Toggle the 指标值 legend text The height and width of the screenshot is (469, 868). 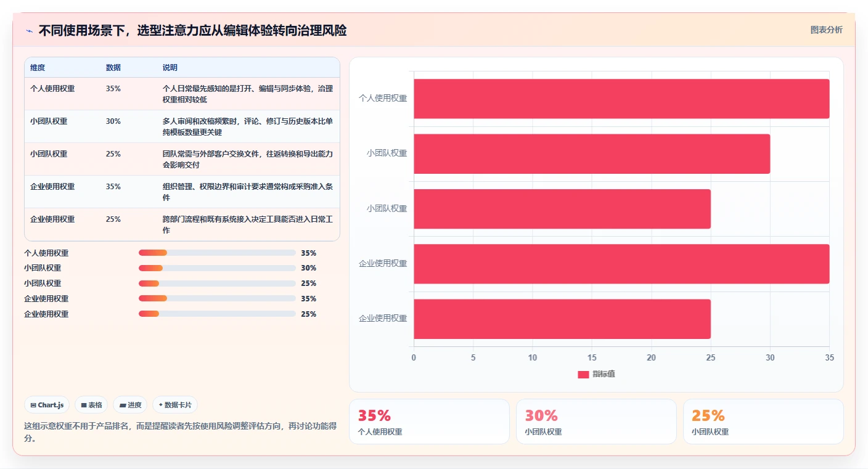click(604, 375)
